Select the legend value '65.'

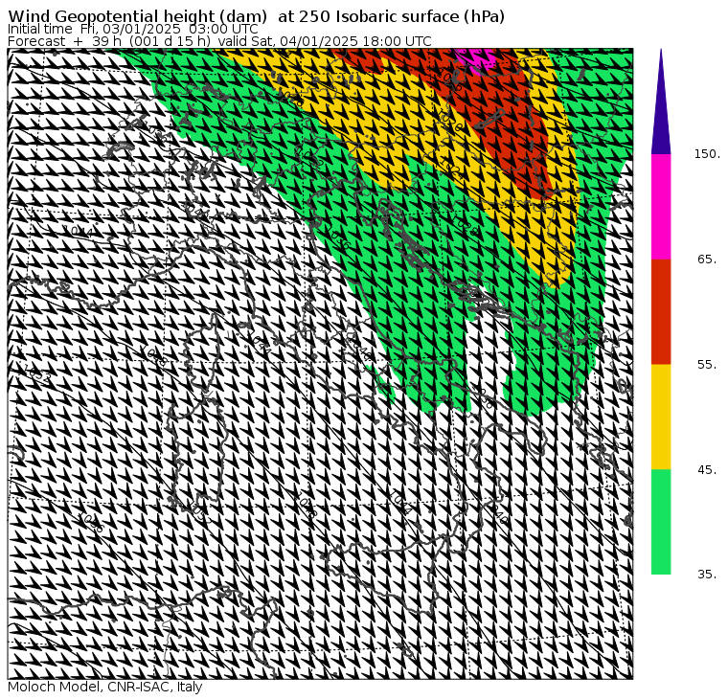click(708, 259)
